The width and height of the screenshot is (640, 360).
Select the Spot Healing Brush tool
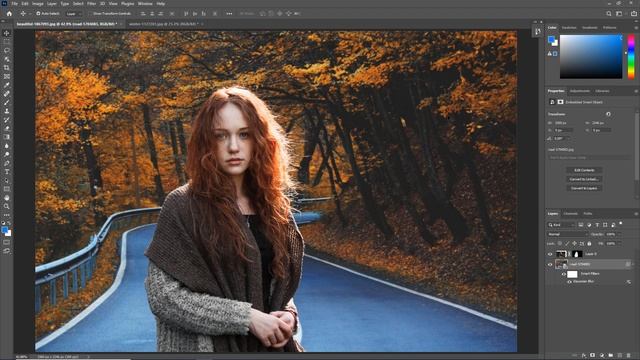tap(7, 93)
